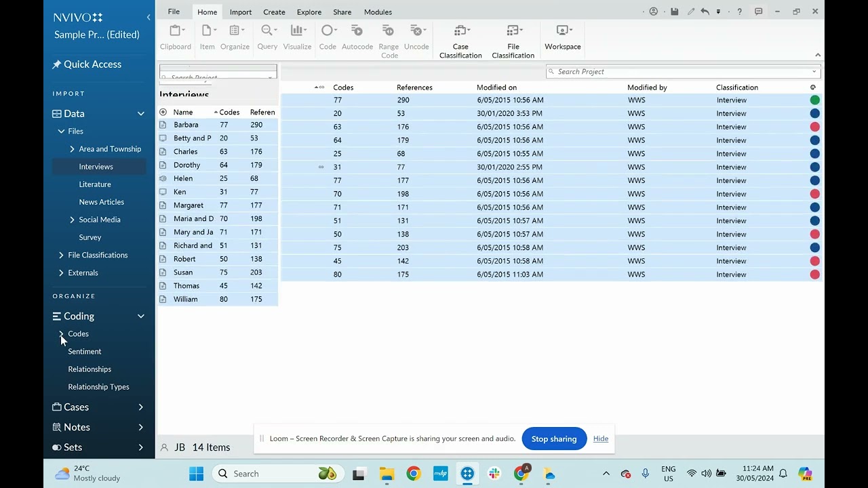The image size is (868, 488).
Task: Open the File menu
Action: tap(174, 12)
